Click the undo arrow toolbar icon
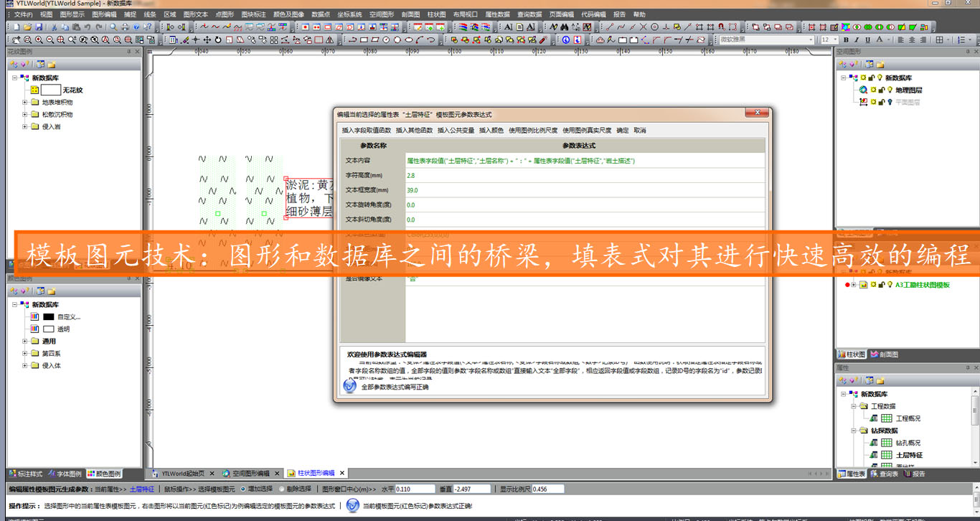 point(87,27)
